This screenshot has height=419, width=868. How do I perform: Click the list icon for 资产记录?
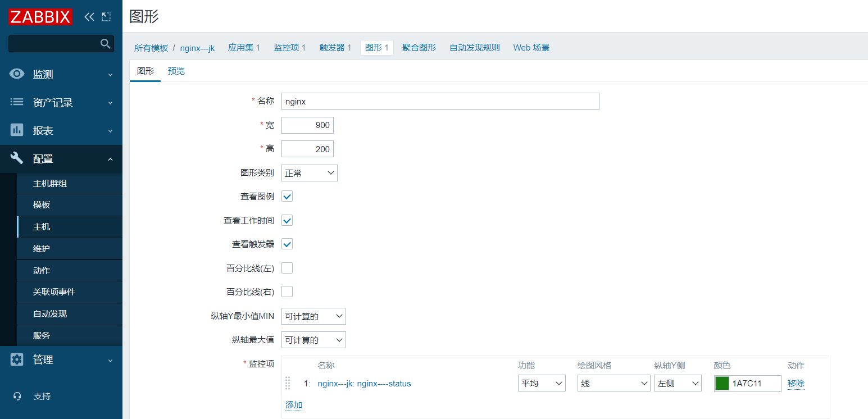pyautogui.click(x=17, y=102)
